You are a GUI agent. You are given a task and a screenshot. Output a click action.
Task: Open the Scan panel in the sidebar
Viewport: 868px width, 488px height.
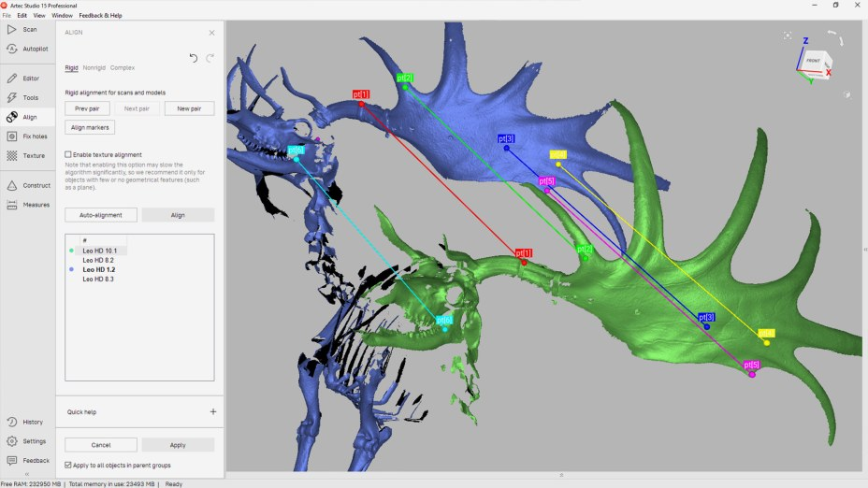[x=25, y=30]
